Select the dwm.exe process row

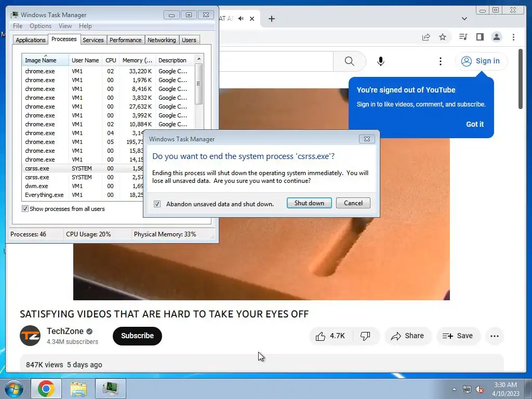pos(83,186)
